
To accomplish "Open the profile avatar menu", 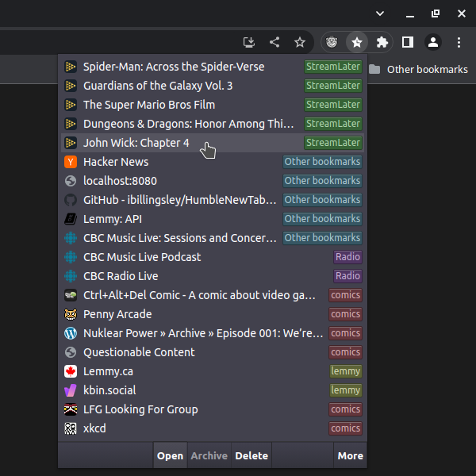I will pyautogui.click(x=433, y=42).
